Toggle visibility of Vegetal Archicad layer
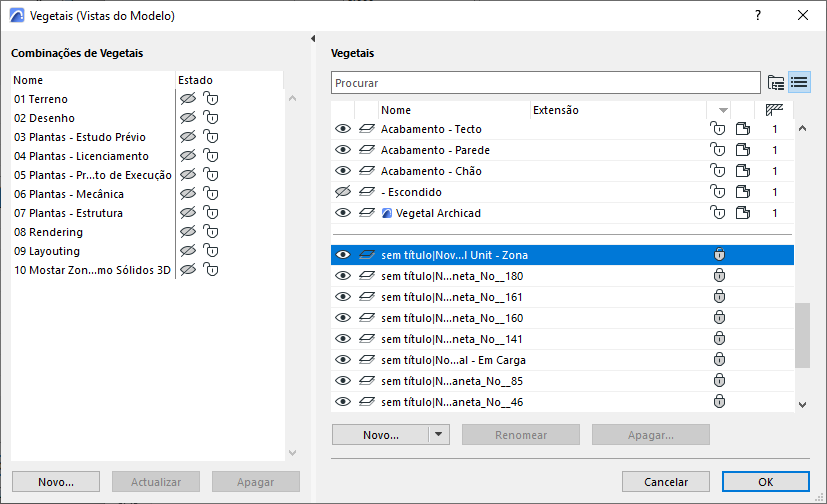 click(343, 213)
